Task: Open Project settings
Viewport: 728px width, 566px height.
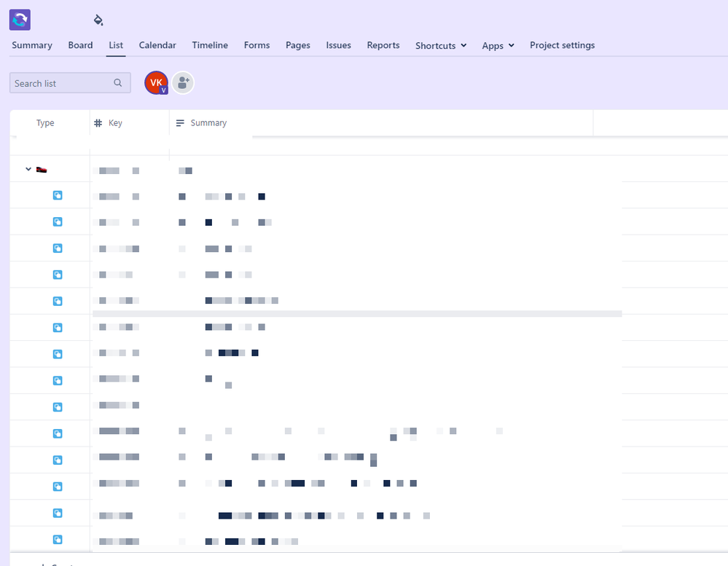Action: [x=563, y=45]
